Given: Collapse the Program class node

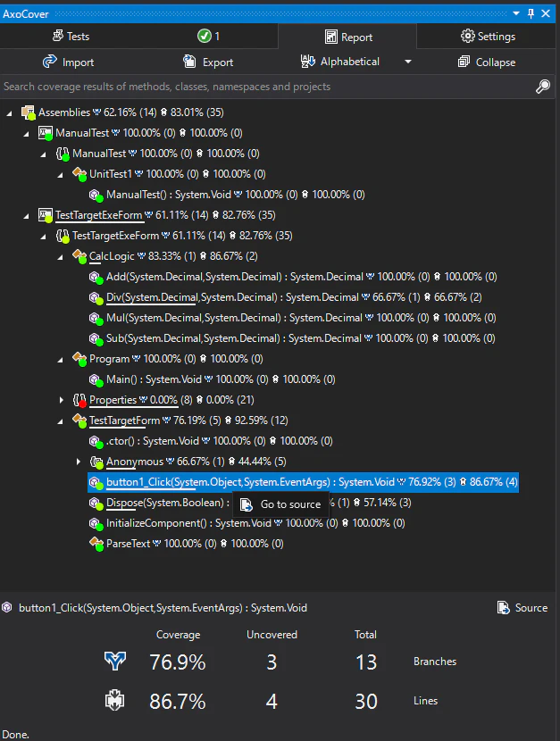Looking at the screenshot, I should 61,359.
